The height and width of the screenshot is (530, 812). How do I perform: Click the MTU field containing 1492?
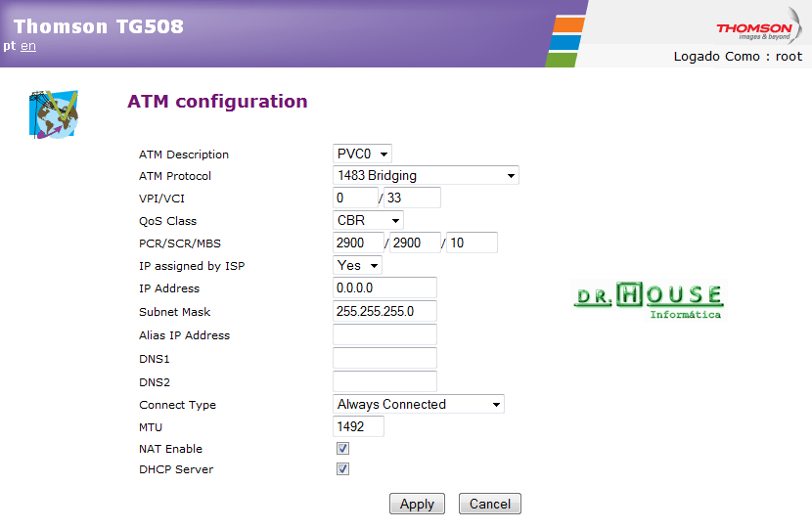tap(358, 426)
